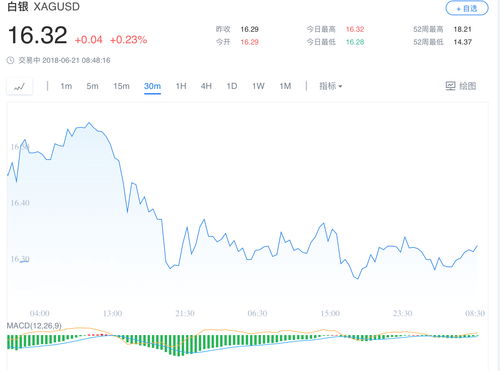
Task: Click the 白银 XAGUSD symbol title
Action: (43, 7)
